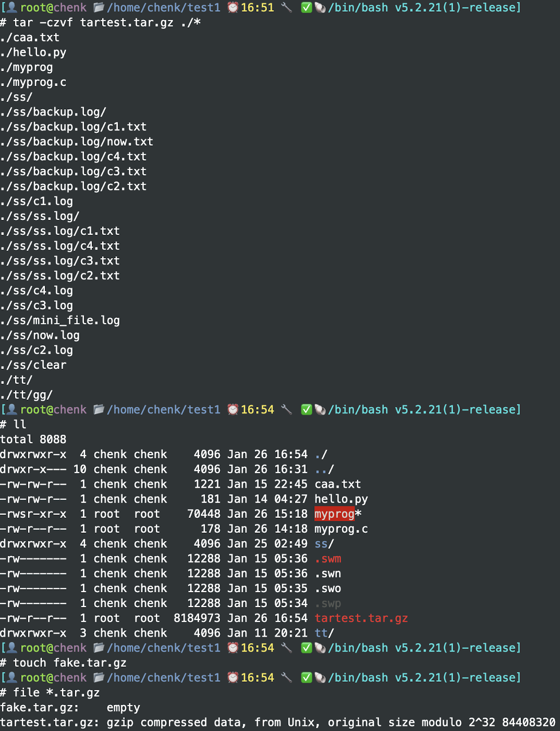The height and width of the screenshot is (731, 560).
Task: Click the ./ss/mini_file.log line in tar output
Action: pyautogui.click(x=60, y=321)
